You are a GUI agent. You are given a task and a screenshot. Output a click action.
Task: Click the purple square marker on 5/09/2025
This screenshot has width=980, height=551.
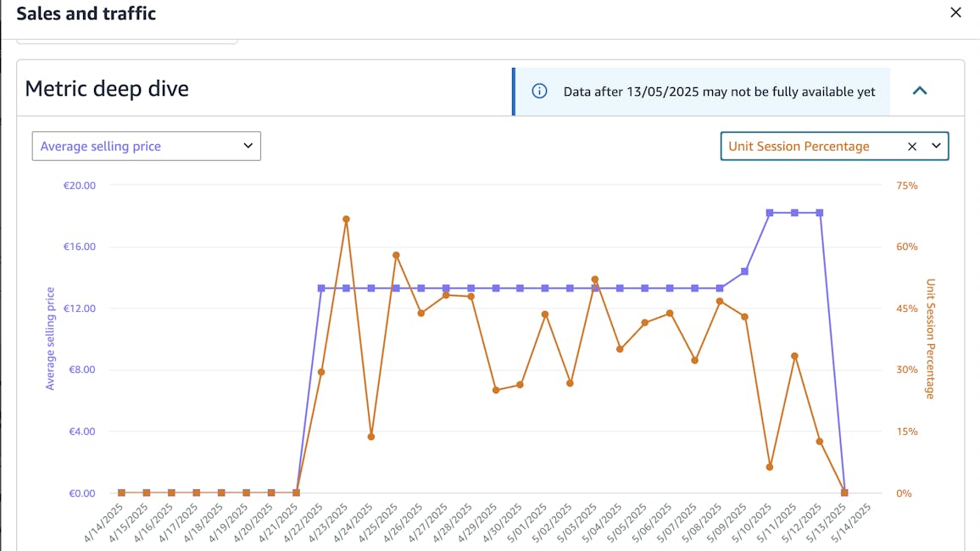(744, 271)
